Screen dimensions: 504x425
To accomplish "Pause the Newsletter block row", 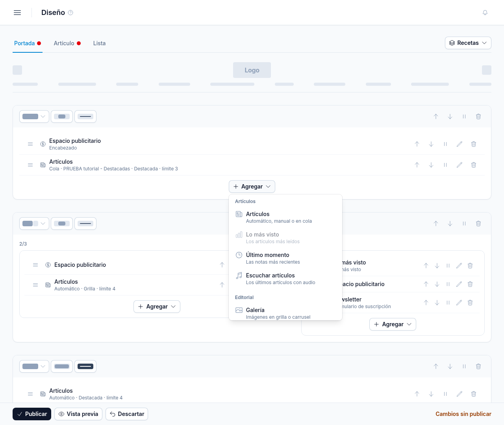I will pyautogui.click(x=448, y=303).
